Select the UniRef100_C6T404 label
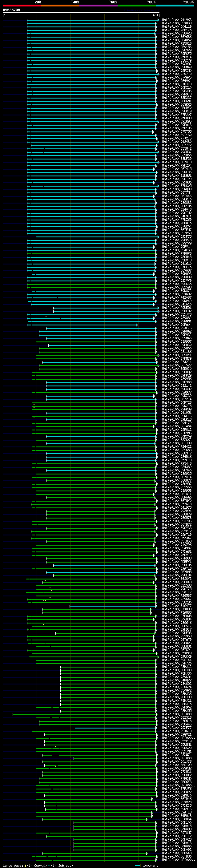The height and width of the screenshot is (868, 197). click(177, 426)
